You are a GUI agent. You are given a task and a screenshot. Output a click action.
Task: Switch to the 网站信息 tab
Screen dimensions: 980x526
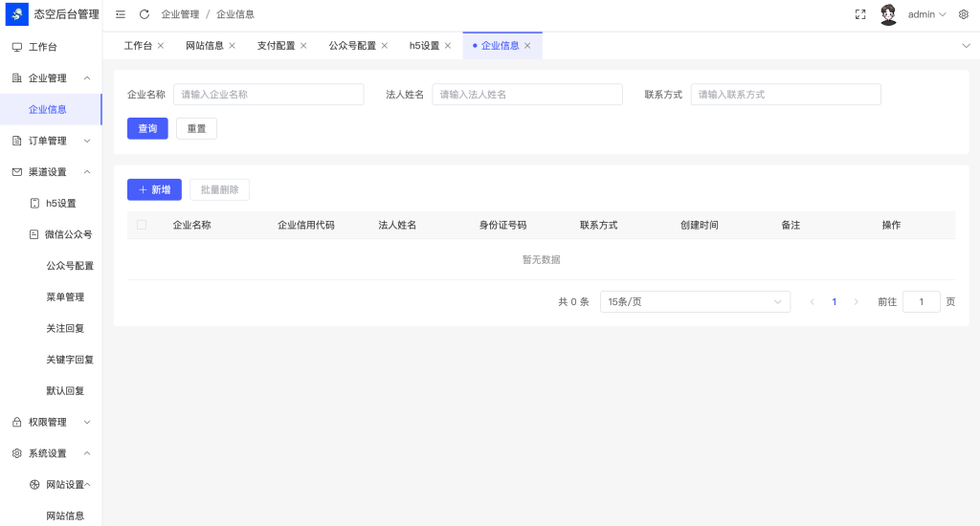205,46
